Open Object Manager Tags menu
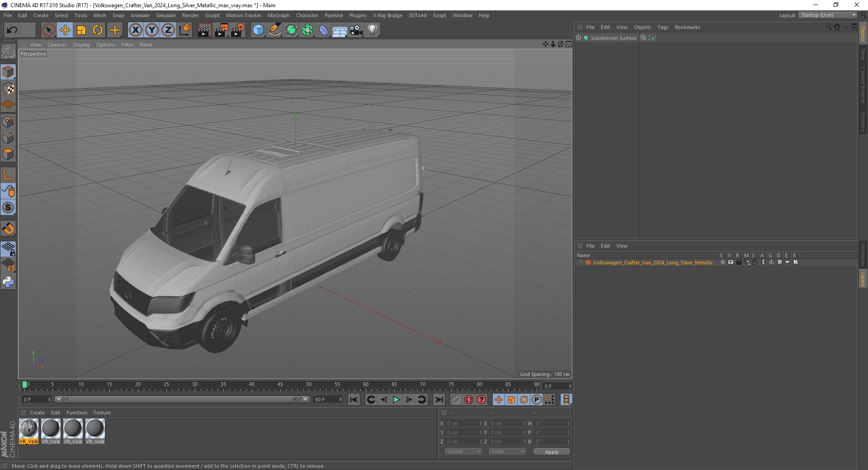The image size is (868, 470). coord(663,27)
